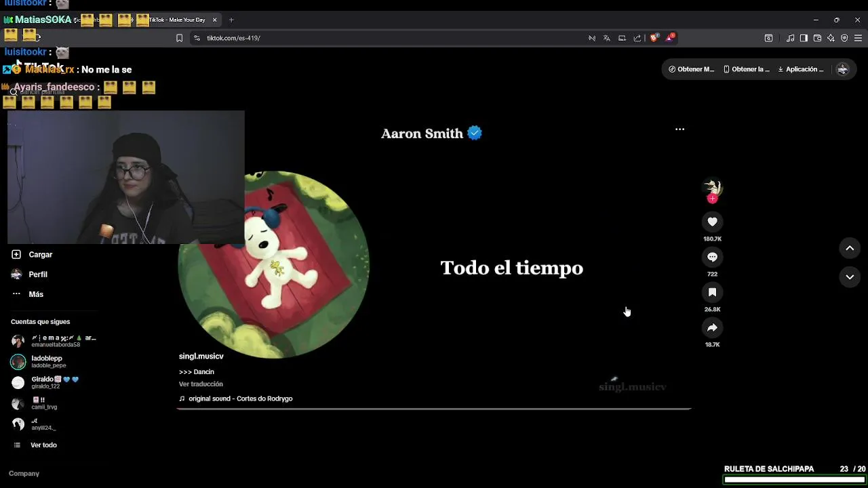The height and width of the screenshot is (488, 868).
Task: Open the camii_trvg followed account
Action: [34, 403]
